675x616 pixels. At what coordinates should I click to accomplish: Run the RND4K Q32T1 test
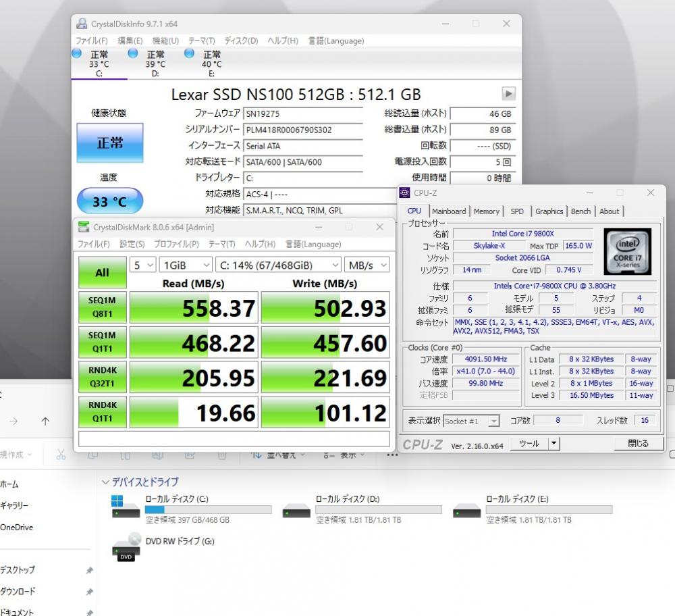[x=103, y=377]
